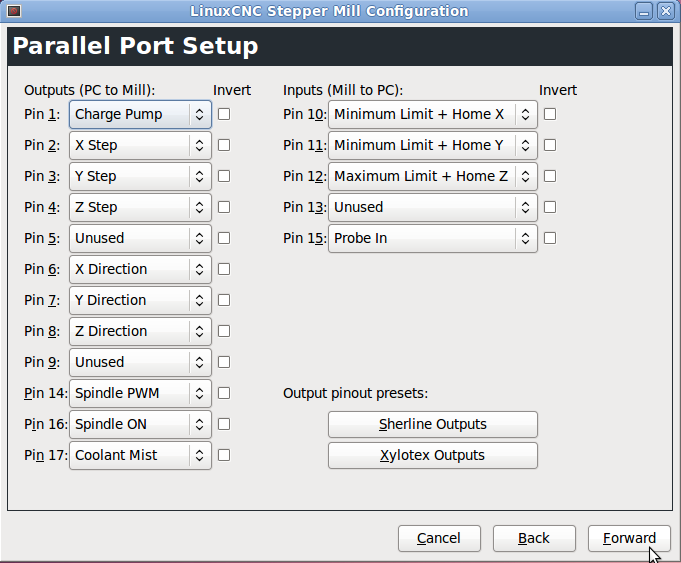The width and height of the screenshot is (681, 563).
Task: Tick Invert for Pin 15 Probe In
Action: pos(550,238)
